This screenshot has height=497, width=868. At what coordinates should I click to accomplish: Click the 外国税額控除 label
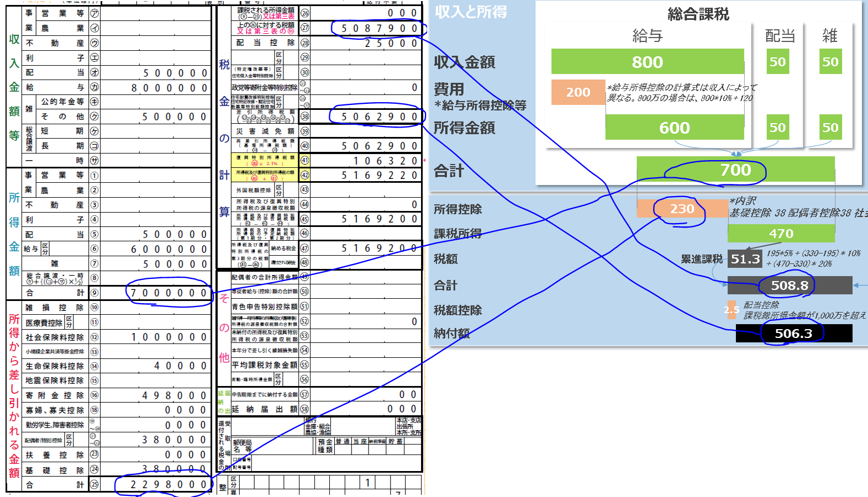click(x=254, y=190)
